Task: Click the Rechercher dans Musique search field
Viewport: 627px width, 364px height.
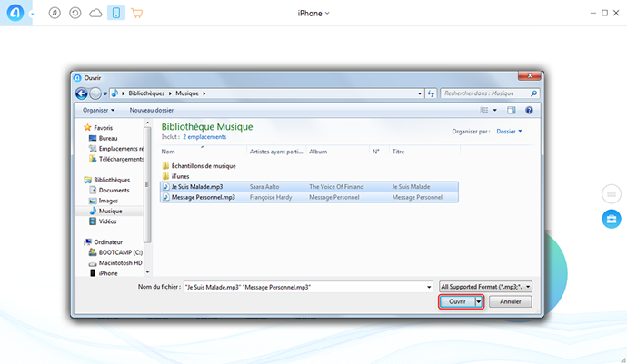Action: click(486, 93)
